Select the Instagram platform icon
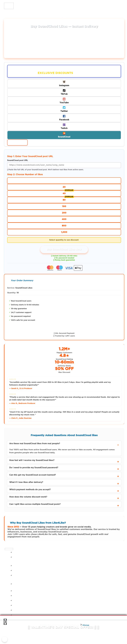This screenshot has height=644, width=127. pyautogui.click(x=64, y=82)
